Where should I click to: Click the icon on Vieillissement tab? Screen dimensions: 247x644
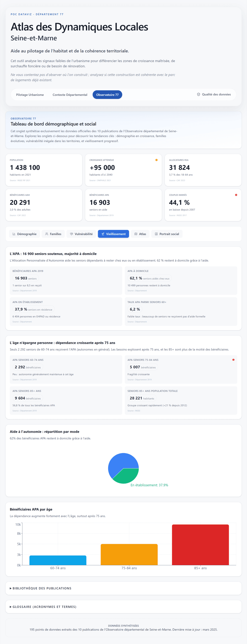point(103,234)
